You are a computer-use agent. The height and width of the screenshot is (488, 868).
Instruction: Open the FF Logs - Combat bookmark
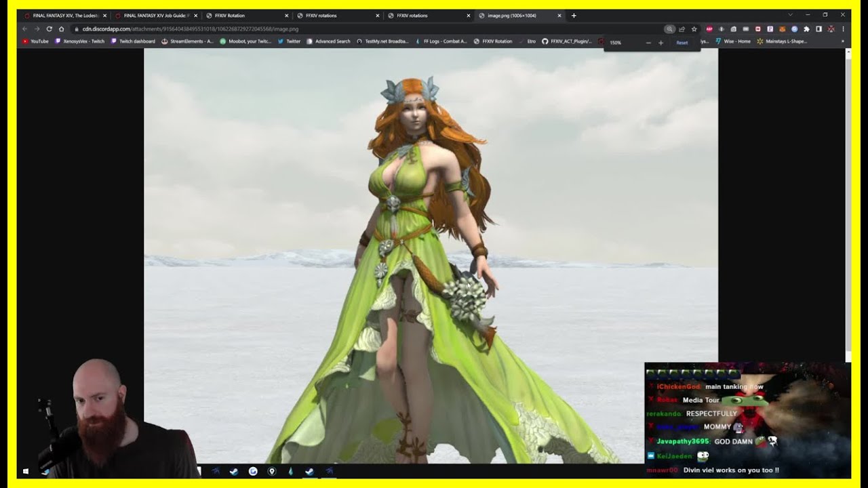point(441,41)
